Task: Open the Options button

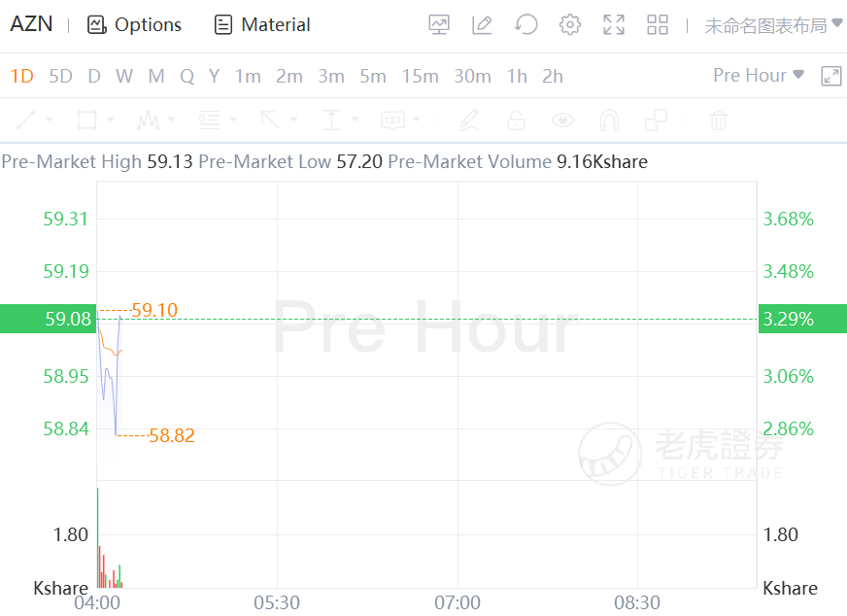Action: [x=134, y=25]
